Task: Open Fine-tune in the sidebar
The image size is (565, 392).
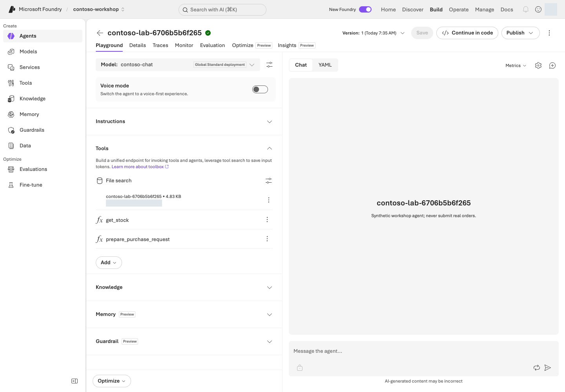Action: click(43, 185)
